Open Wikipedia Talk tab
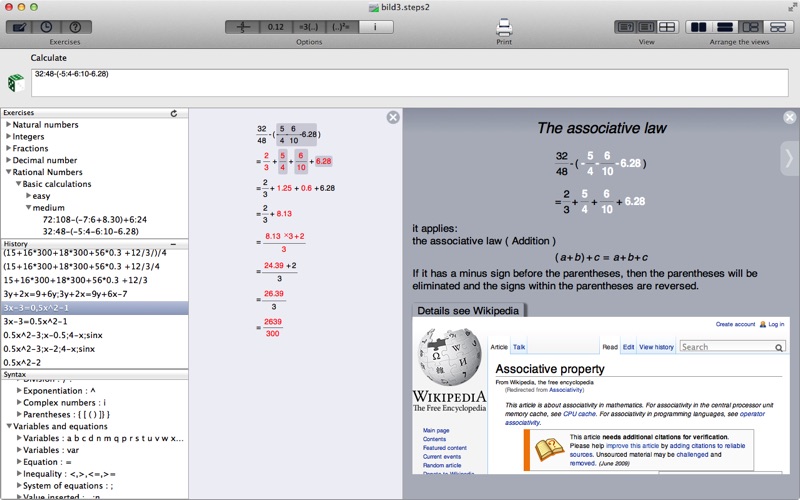 point(519,347)
